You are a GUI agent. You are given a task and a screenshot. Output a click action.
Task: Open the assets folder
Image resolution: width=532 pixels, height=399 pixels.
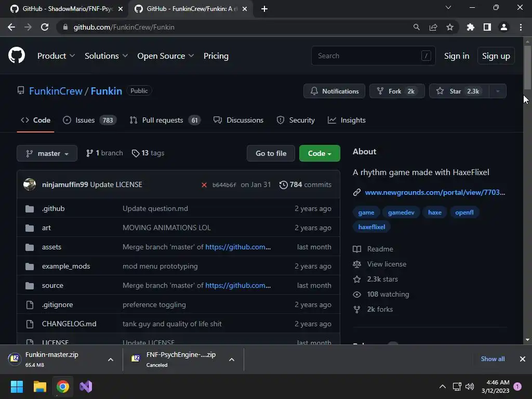click(51, 247)
